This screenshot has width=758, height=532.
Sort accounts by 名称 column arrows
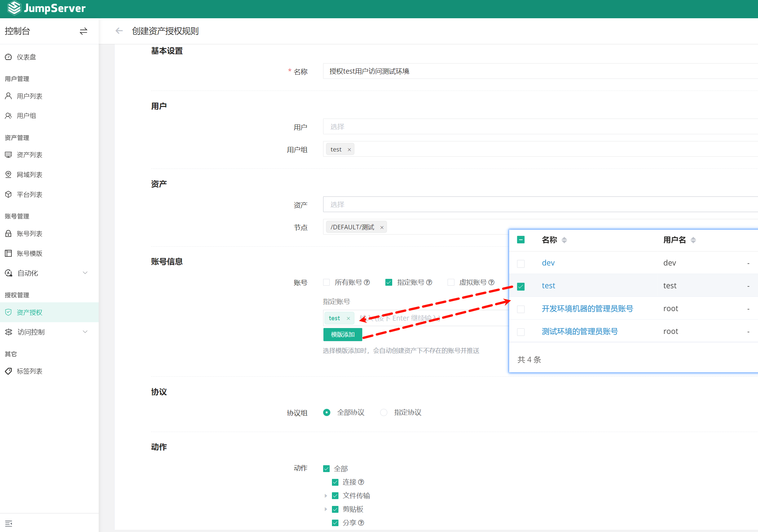[x=564, y=240]
